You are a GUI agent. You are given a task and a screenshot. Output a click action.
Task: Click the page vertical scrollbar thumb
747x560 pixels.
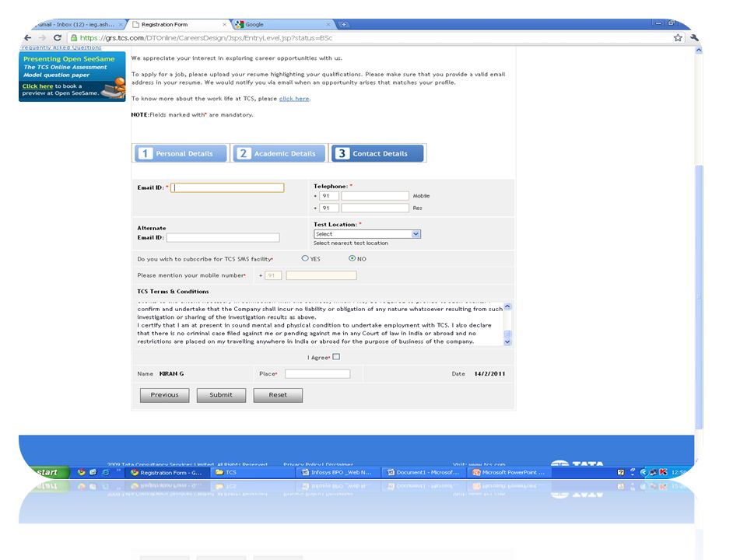pos(699,296)
